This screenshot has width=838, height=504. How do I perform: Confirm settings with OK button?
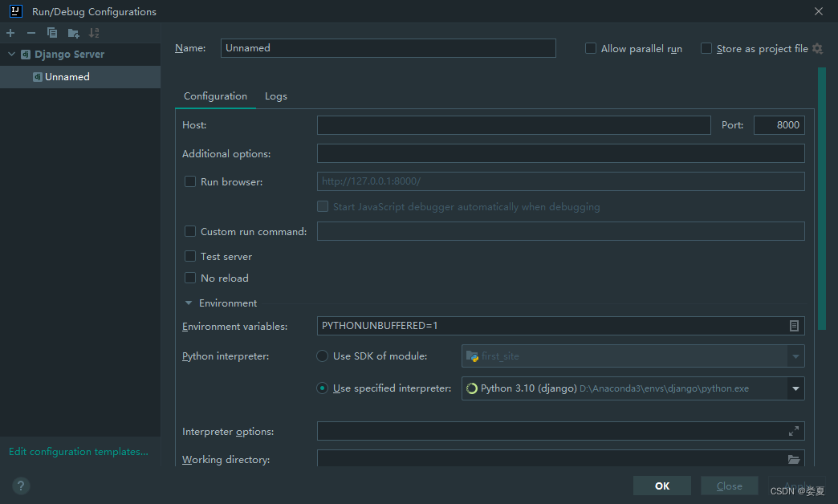point(661,486)
